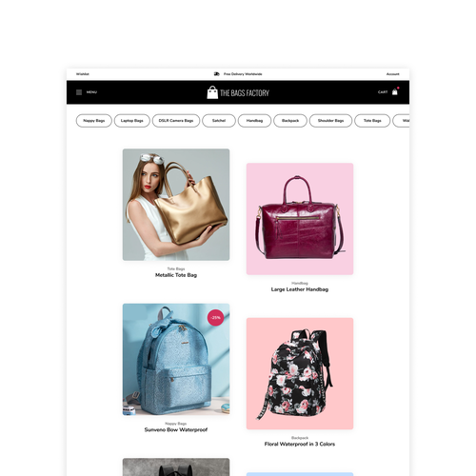Choose the Satchel category
Screen dimensions: 476x476
219,121
